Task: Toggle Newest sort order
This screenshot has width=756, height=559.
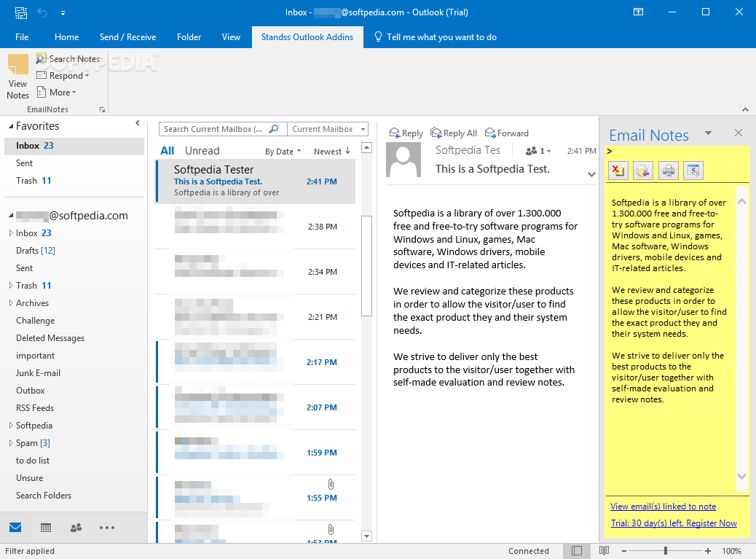Action: [331, 152]
